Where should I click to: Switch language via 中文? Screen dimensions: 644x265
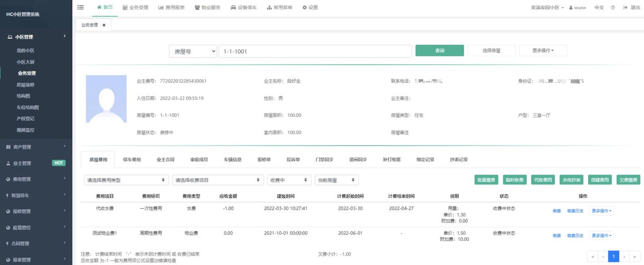coord(599,8)
